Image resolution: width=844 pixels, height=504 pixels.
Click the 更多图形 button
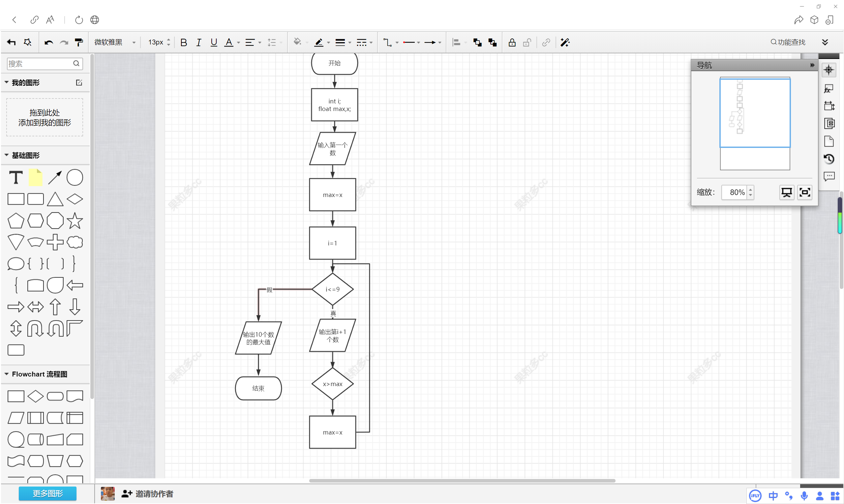click(x=47, y=493)
